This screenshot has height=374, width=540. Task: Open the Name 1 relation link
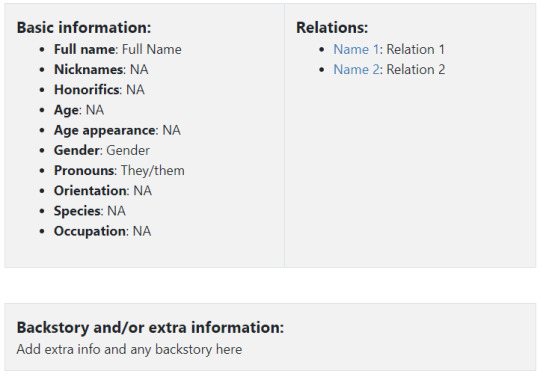click(356, 49)
